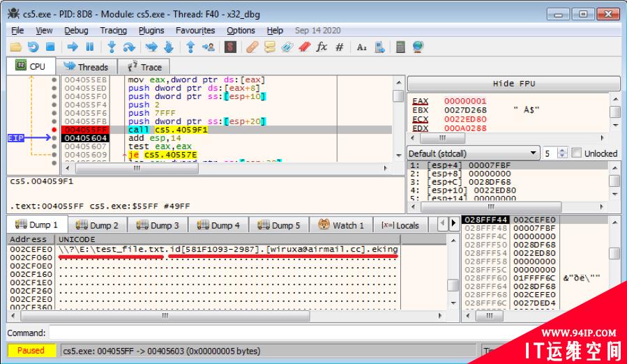Launch the calculator icon
Screen dimensions: 627x364
click(400, 47)
